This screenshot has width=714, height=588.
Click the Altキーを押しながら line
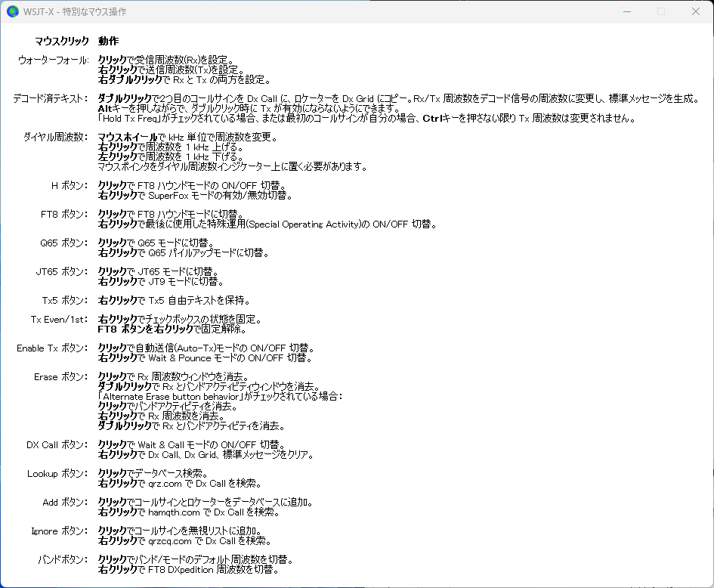point(249,108)
